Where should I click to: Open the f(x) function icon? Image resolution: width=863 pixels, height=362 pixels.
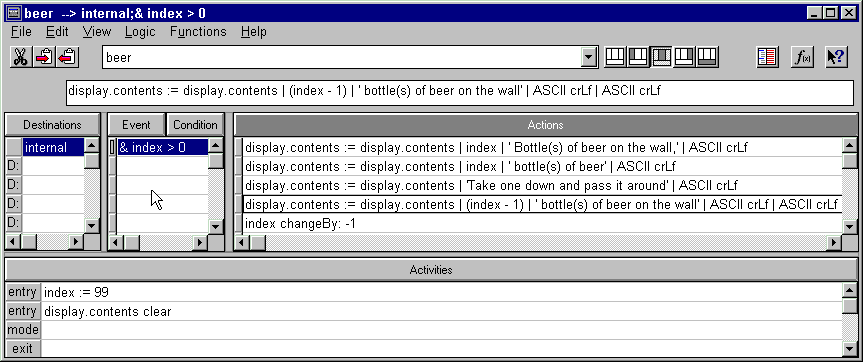802,57
